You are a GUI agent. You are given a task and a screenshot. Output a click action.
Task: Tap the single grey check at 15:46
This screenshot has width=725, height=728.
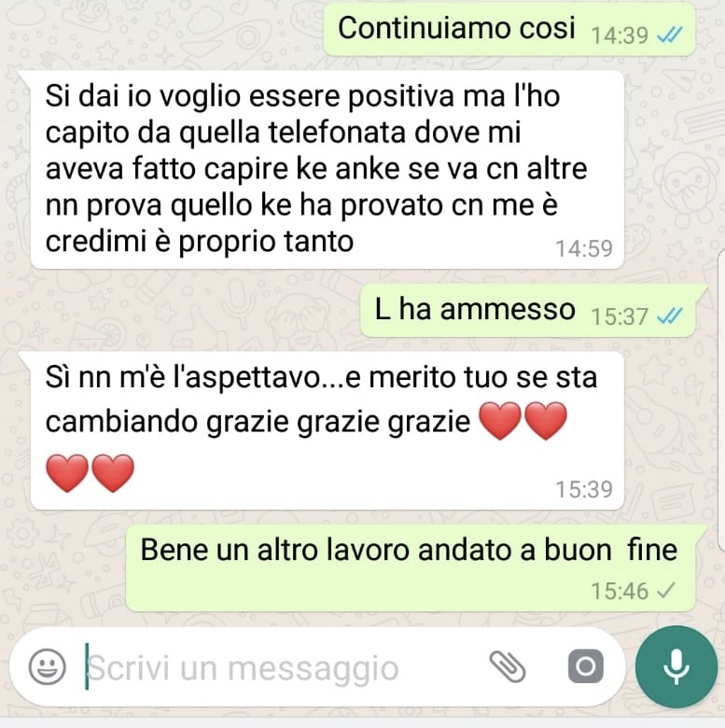666,591
